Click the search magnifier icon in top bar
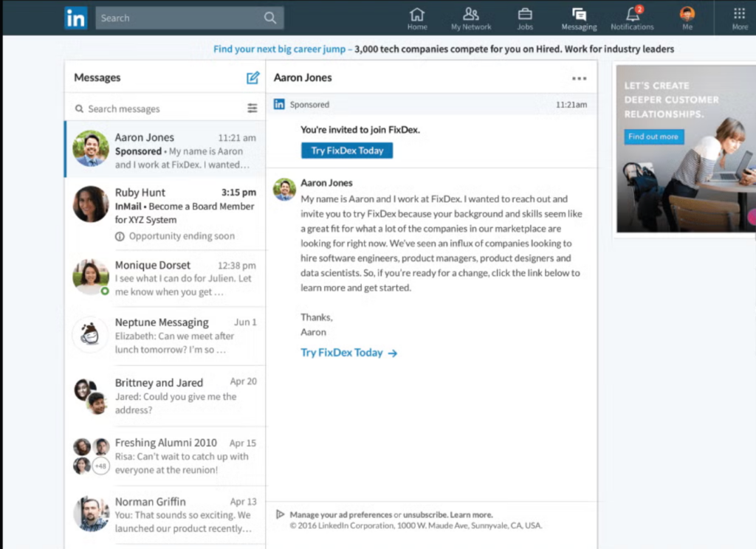 point(270,18)
